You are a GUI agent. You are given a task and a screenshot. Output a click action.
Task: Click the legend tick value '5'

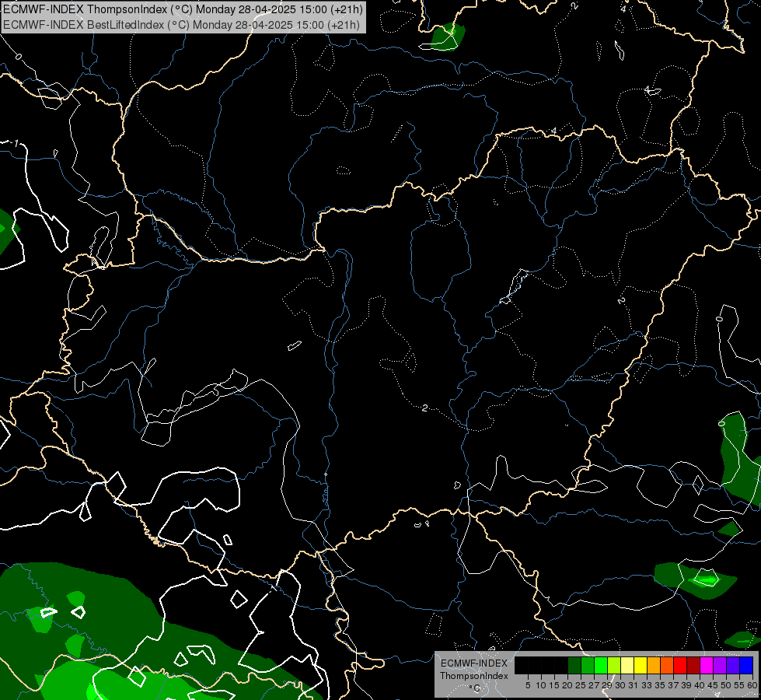point(528,685)
